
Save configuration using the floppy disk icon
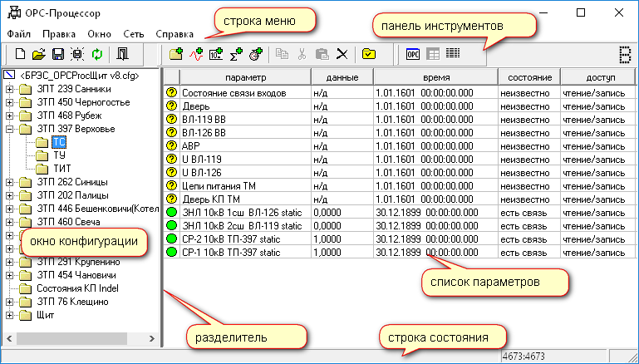[x=58, y=55]
